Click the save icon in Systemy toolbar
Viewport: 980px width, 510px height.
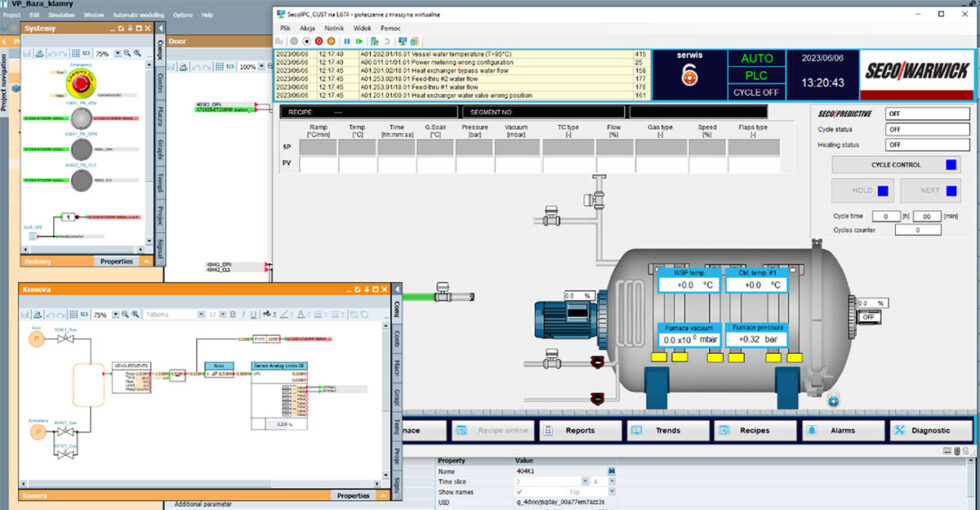pyautogui.click(x=28, y=54)
